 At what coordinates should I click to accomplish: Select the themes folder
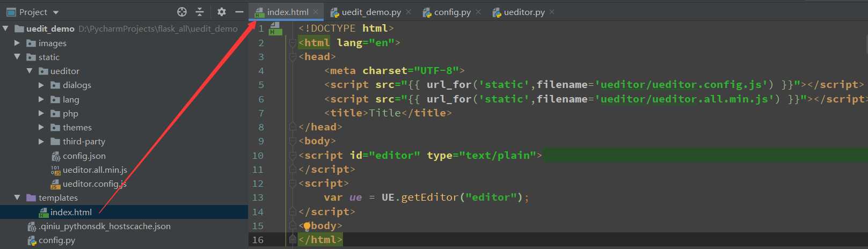tap(77, 127)
